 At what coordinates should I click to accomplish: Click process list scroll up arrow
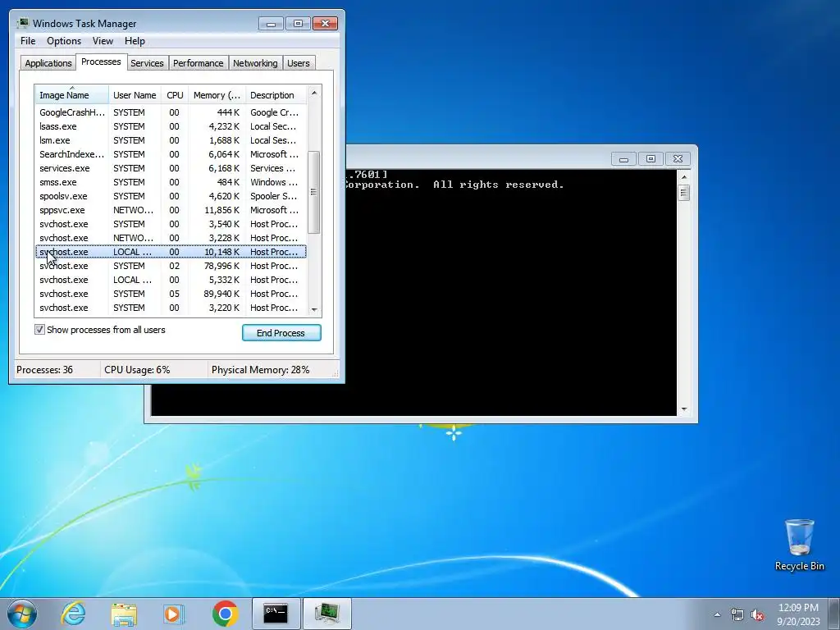coord(314,93)
